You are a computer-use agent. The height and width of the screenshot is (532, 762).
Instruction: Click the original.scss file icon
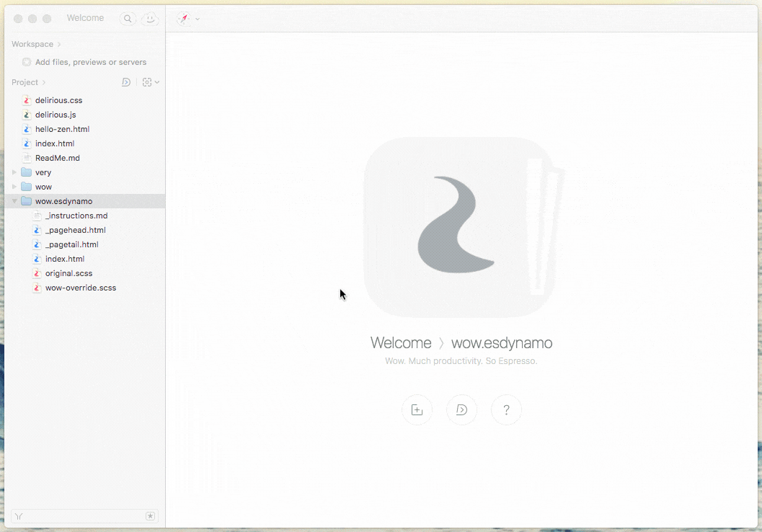point(37,273)
